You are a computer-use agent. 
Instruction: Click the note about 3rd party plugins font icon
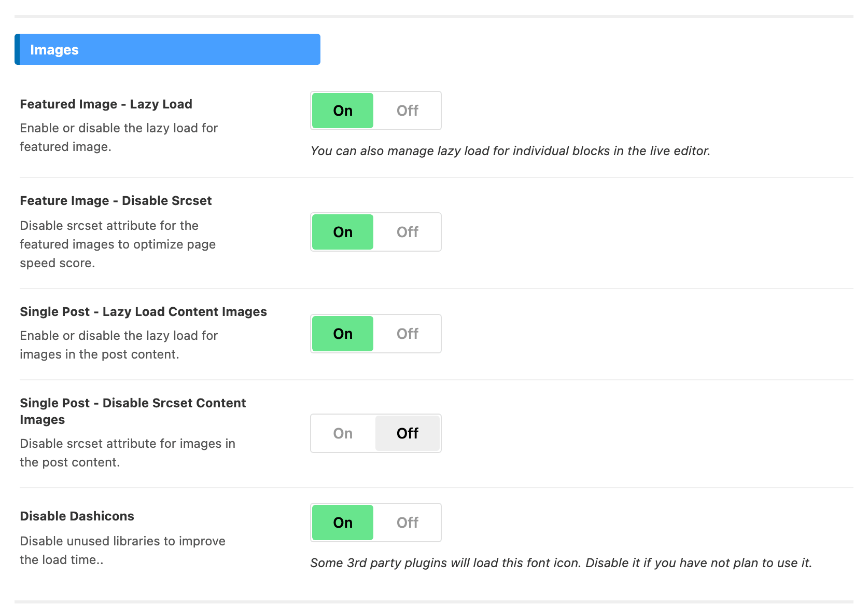(x=561, y=563)
